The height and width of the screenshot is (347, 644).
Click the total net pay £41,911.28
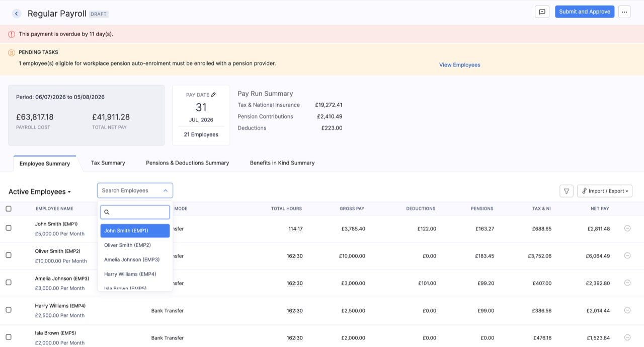coord(111,117)
